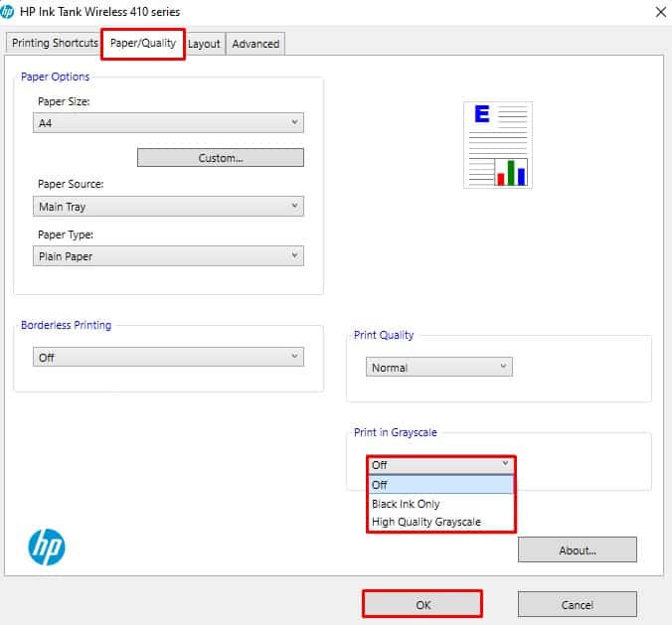Click the Paper Type dropdown arrow
This screenshot has height=625, width=672.
coord(295,255)
